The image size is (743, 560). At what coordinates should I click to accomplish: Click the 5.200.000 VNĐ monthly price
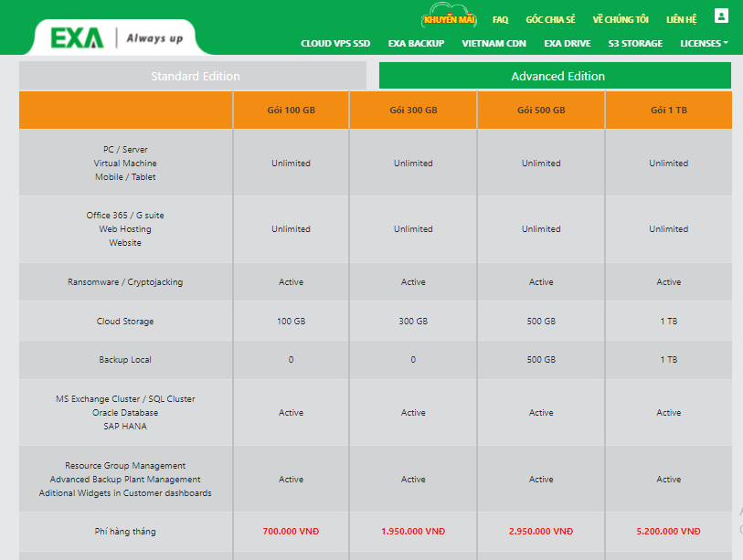tap(669, 531)
